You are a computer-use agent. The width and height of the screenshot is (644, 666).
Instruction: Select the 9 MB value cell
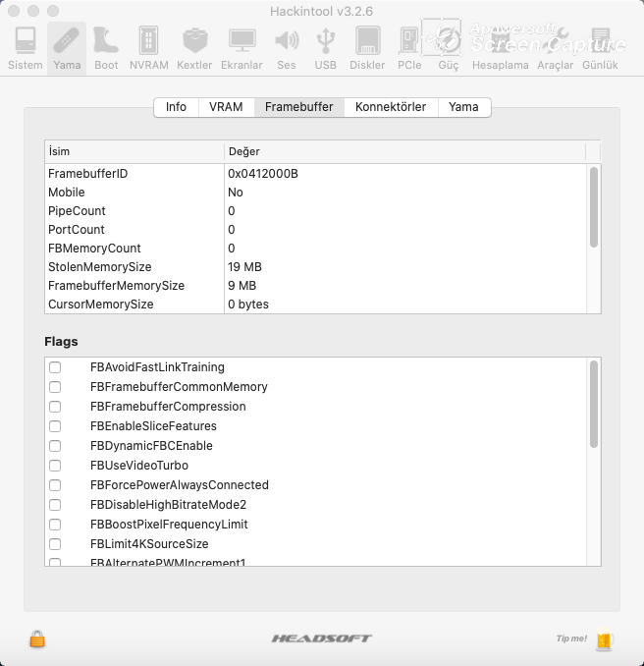pos(241,286)
